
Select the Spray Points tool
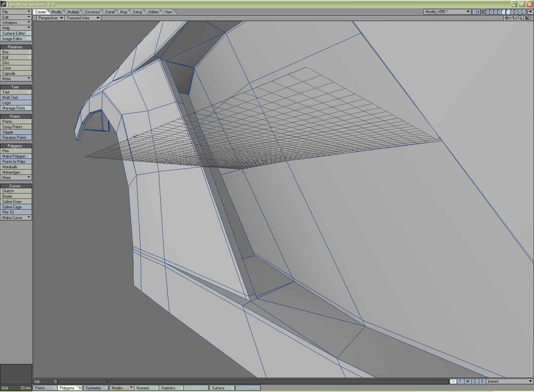(x=16, y=127)
